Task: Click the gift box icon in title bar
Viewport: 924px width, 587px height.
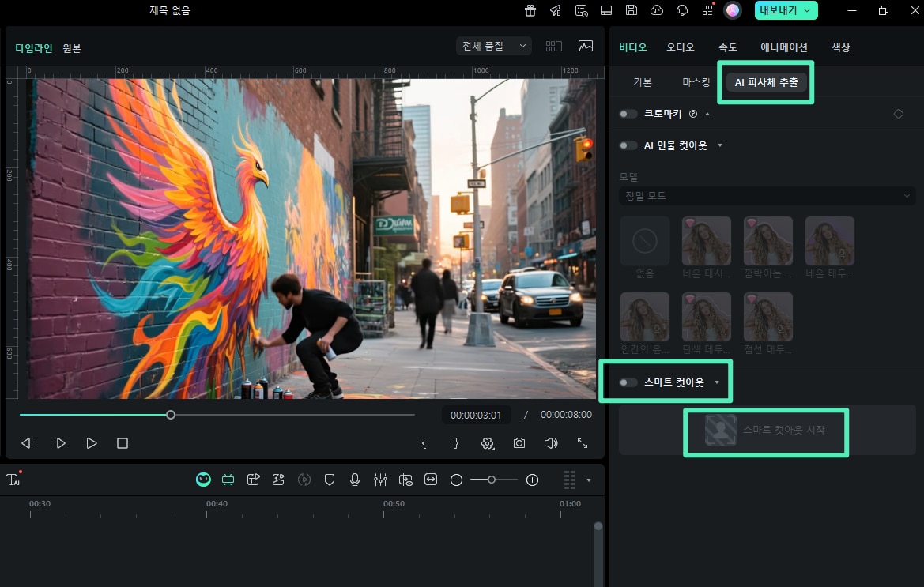Action: click(530, 10)
